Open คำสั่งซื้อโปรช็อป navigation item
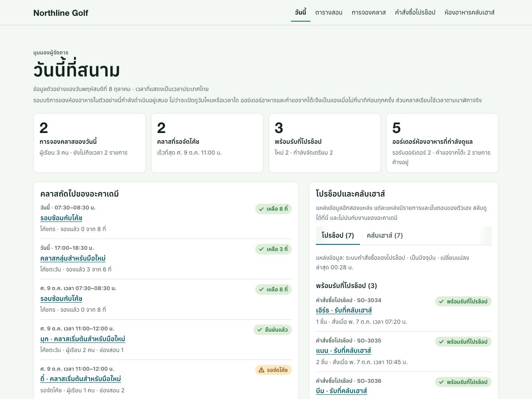Screen dimensions: 532x399 (415, 12)
